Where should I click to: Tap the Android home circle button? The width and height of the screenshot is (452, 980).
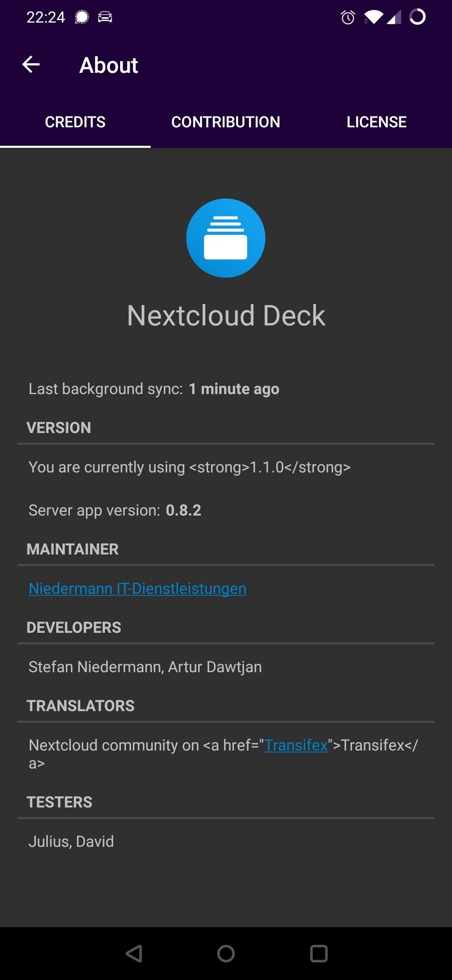226,954
